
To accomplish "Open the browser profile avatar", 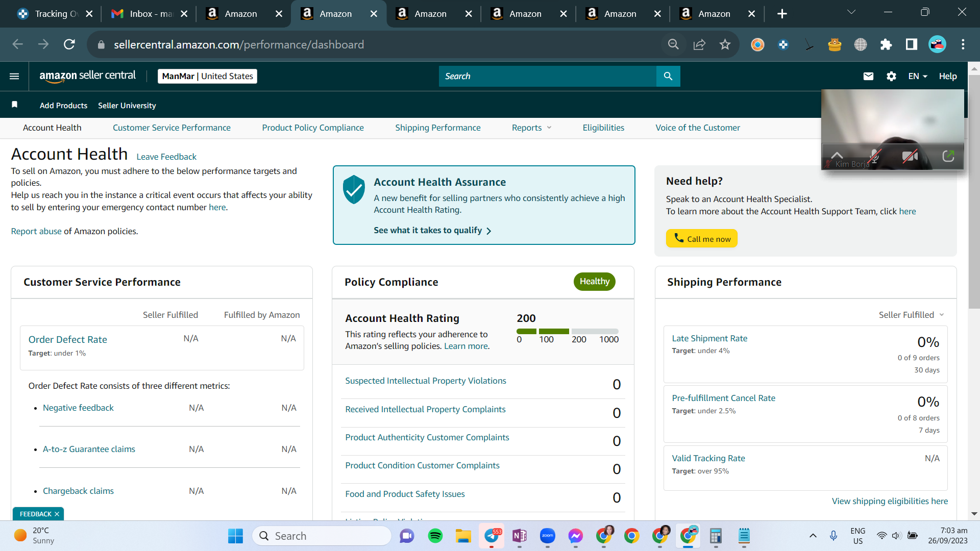I will 937,44.
